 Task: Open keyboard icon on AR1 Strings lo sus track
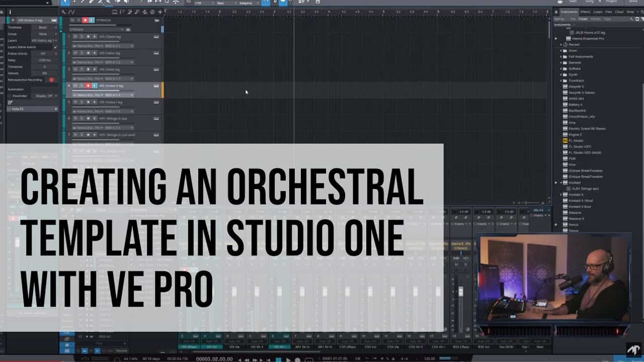[x=156, y=119]
